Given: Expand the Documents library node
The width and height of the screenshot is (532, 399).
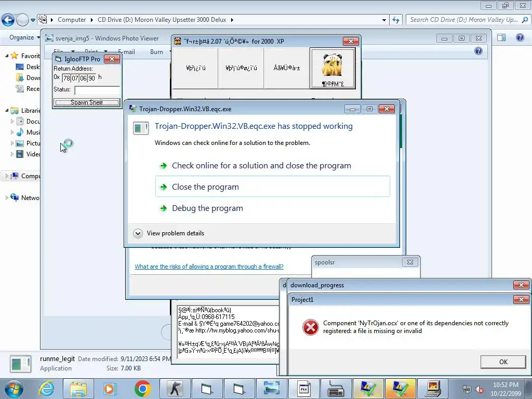Looking at the screenshot, I should coord(12,121).
